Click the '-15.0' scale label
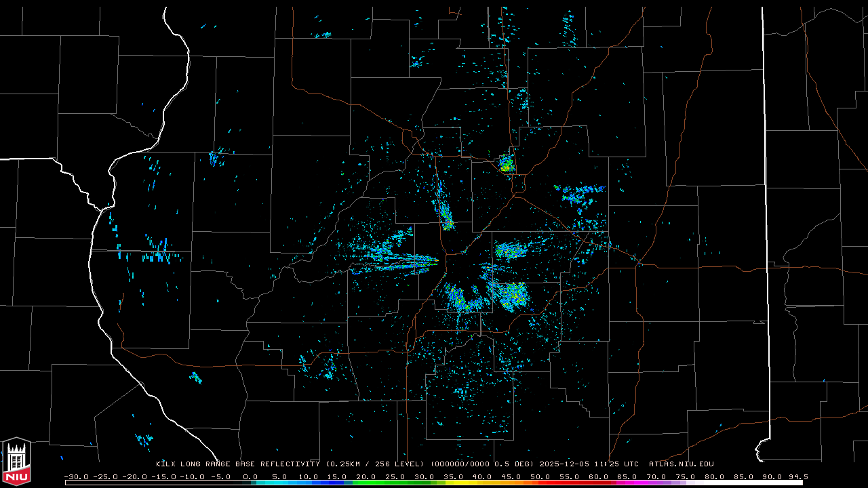Viewport: 868px width, 488px height. (163, 476)
